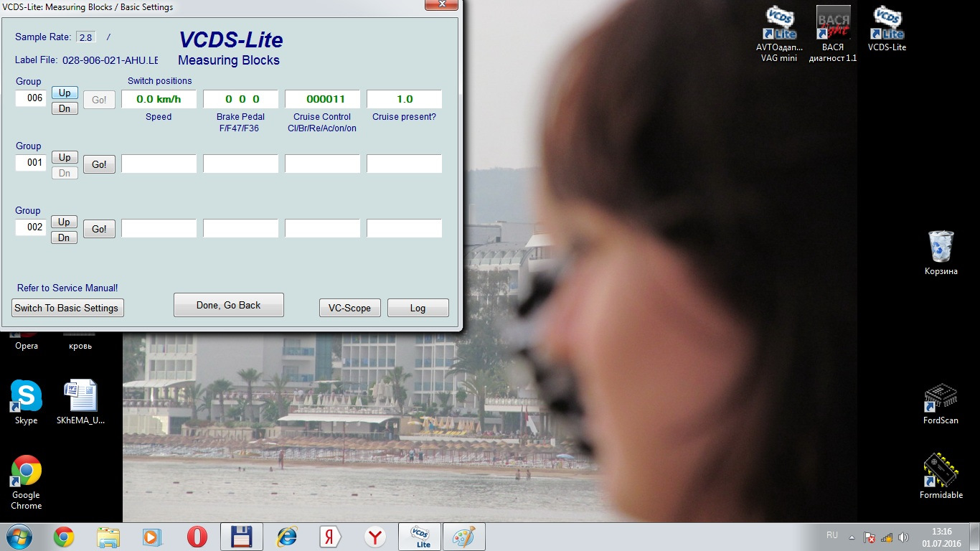This screenshot has height=551, width=980.
Task: Launch Opera from the taskbar
Action: point(197,537)
